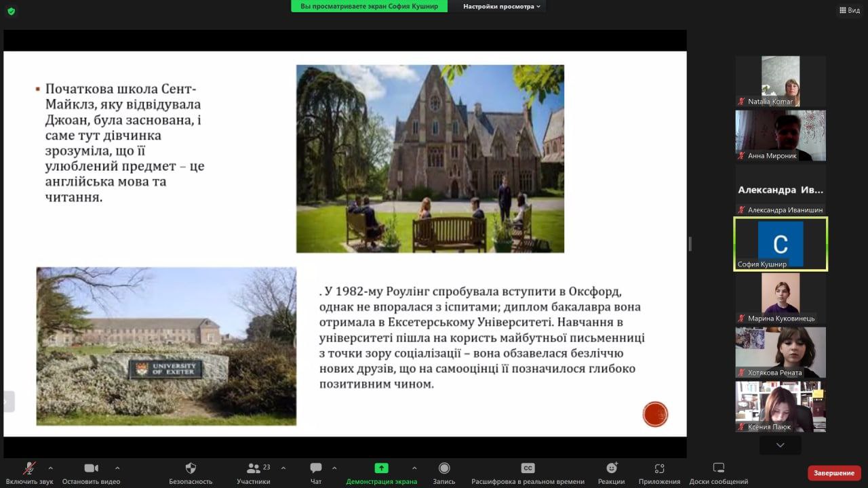Screen dimensions: 868x488
Task: Click the St Michael's school photo
Action: coord(430,159)
